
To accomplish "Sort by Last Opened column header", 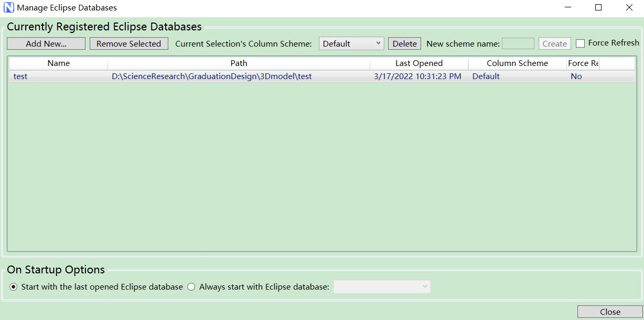I will pos(419,63).
